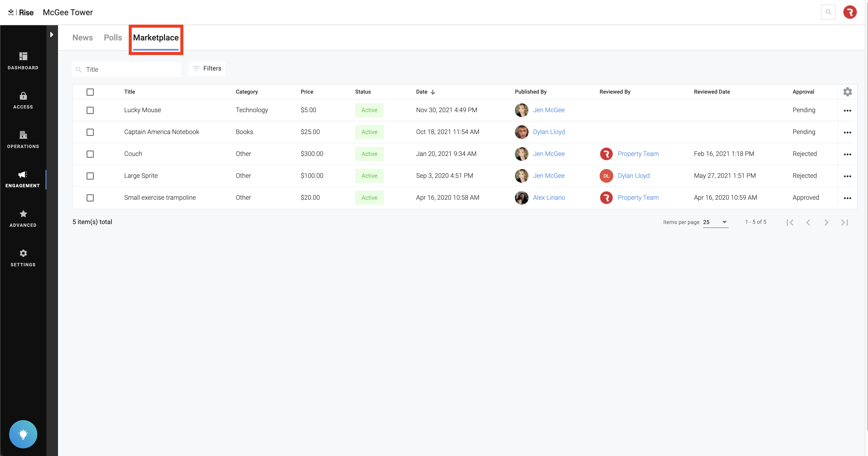Check the Lucky Mouse row checkbox
This screenshot has width=868, height=456.
pos(90,110)
